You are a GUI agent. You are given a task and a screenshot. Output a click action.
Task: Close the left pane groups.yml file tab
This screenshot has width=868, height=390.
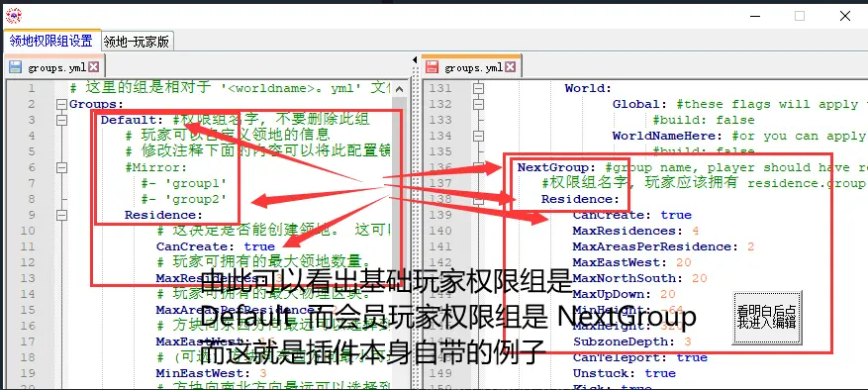tap(94, 67)
